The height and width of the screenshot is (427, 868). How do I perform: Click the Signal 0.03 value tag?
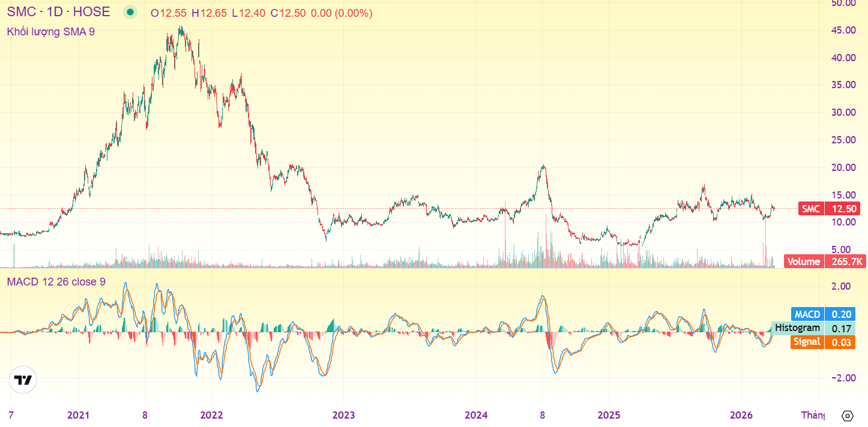coord(822,342)
